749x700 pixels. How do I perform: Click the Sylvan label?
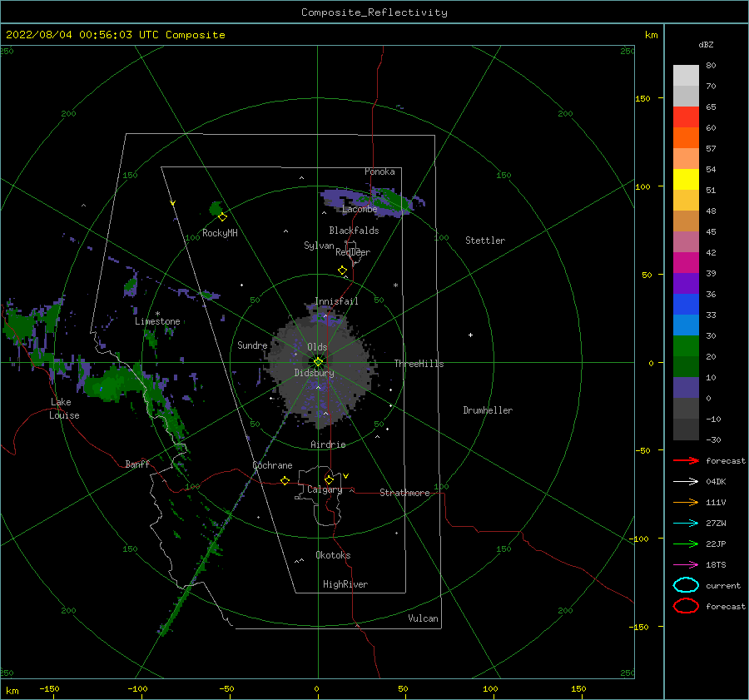tap(319, 245)
